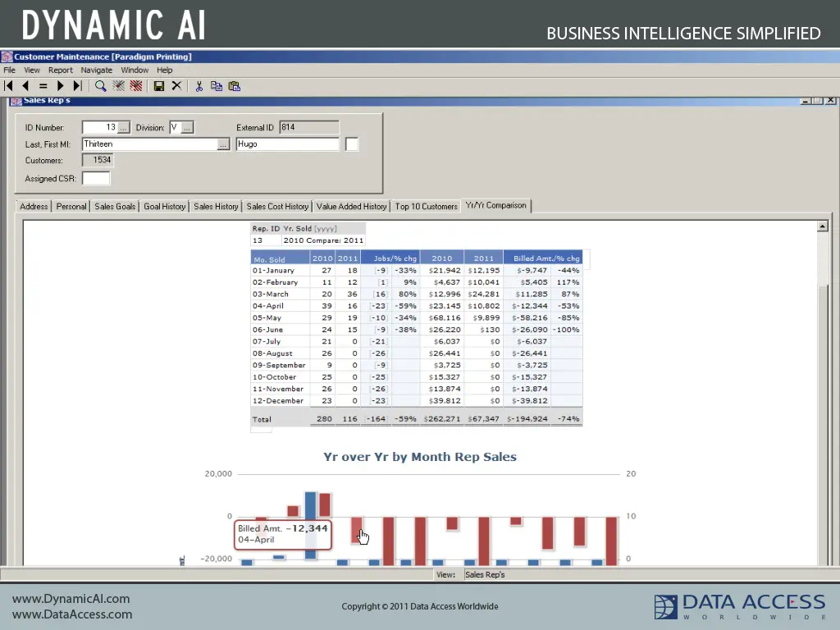Screen dimensions: 840x630
Task: Jump to the first record
Action: click(x=8, y=85)
